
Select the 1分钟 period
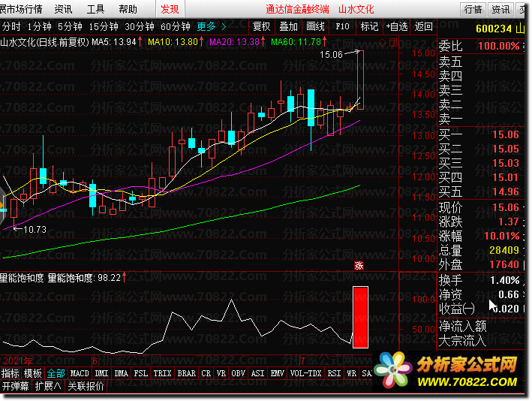point(39,26)
